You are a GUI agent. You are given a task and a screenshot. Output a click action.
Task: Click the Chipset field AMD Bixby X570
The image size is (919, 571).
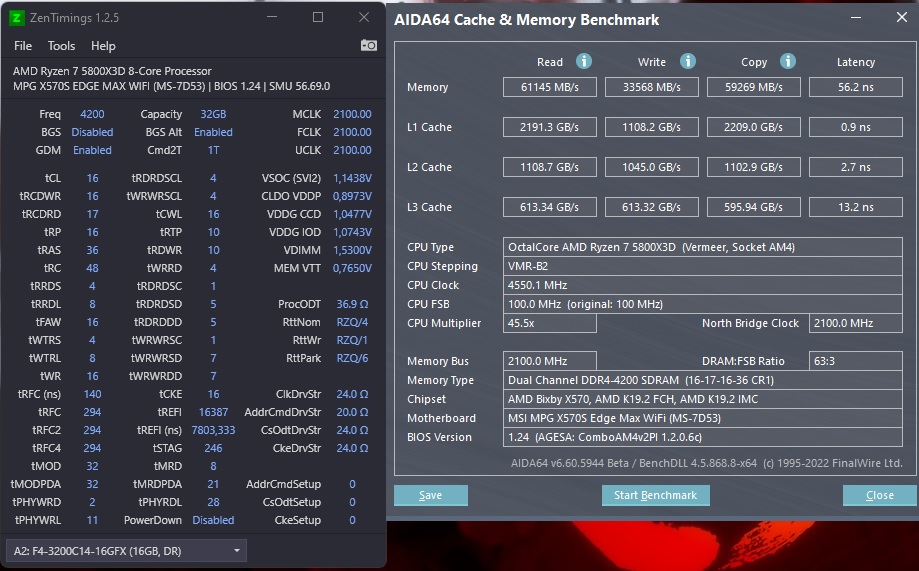[x=703, y=399]
